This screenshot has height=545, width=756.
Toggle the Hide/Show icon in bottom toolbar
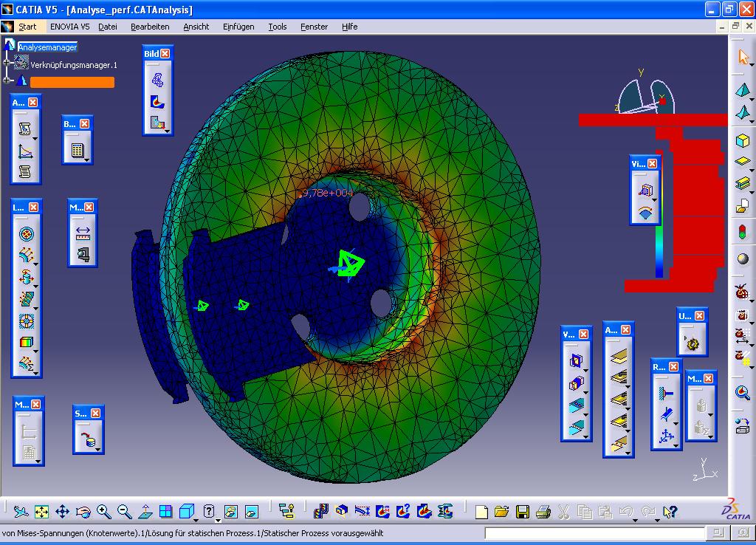coord(230,511)
